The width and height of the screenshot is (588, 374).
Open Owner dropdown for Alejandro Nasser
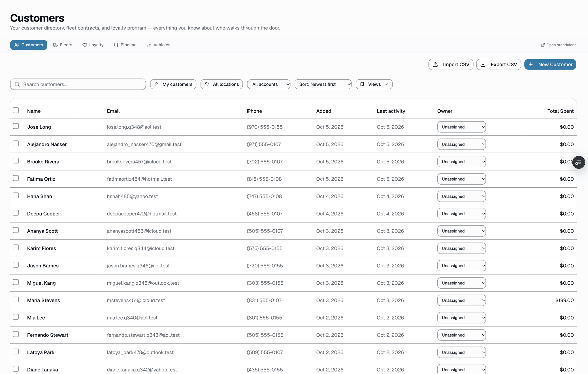pos(461,144)
